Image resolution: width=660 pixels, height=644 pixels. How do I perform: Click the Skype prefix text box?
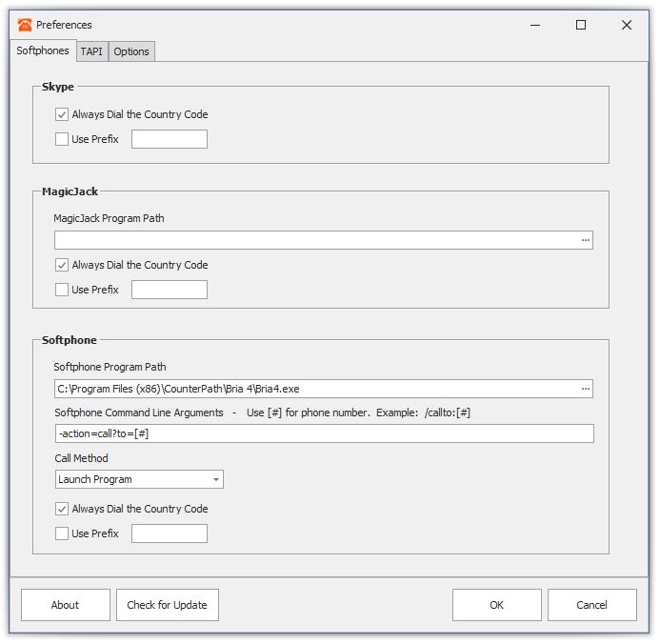click(x=170, y=139)
